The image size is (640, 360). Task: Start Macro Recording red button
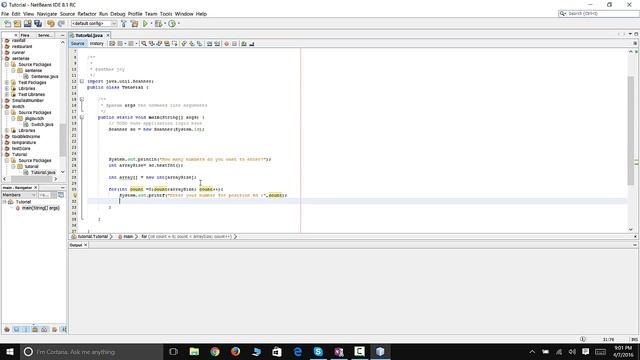tap(227, 44)
